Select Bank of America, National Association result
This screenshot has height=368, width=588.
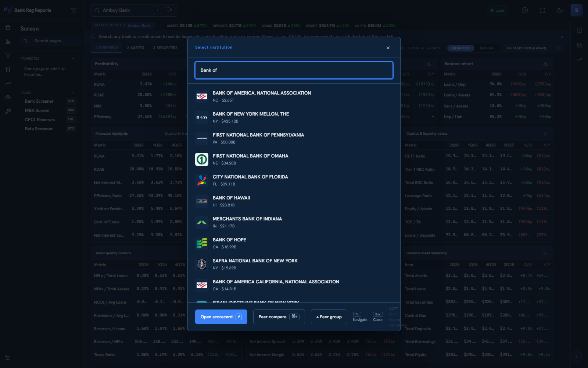294,96
